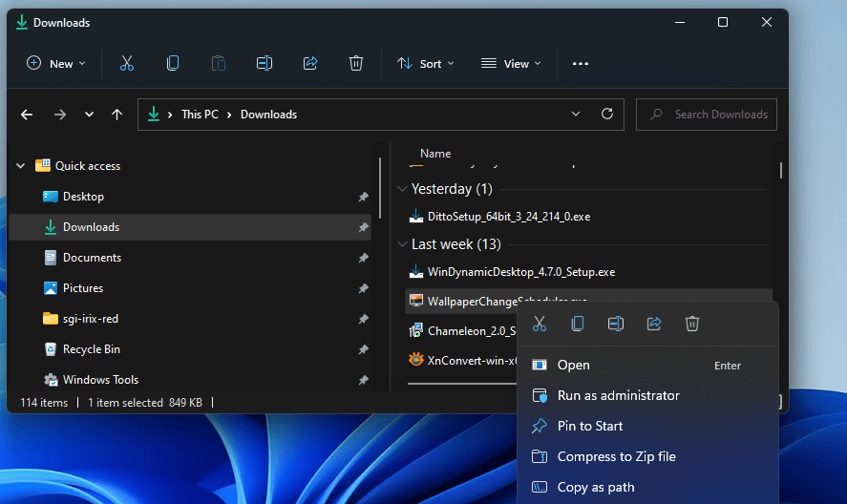847x504 pixels.
Task: Open Desktop in Quick access
Action: click(190, 197)
